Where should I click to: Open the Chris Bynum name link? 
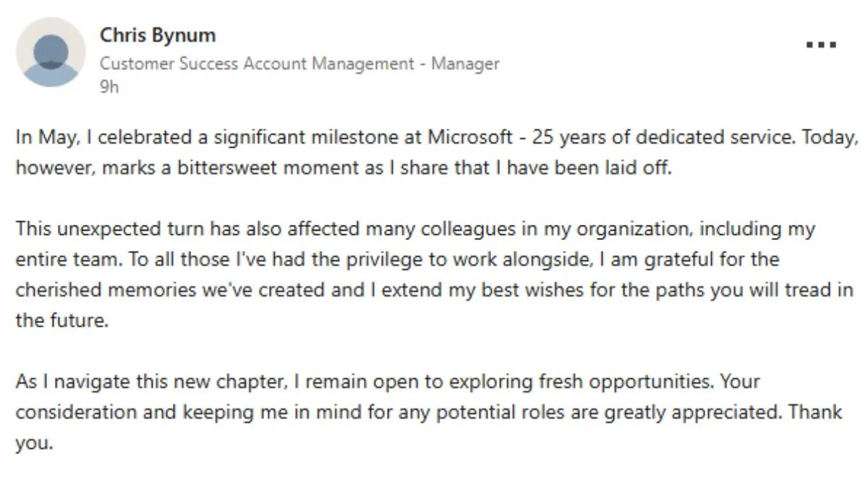tap(158, 35)
